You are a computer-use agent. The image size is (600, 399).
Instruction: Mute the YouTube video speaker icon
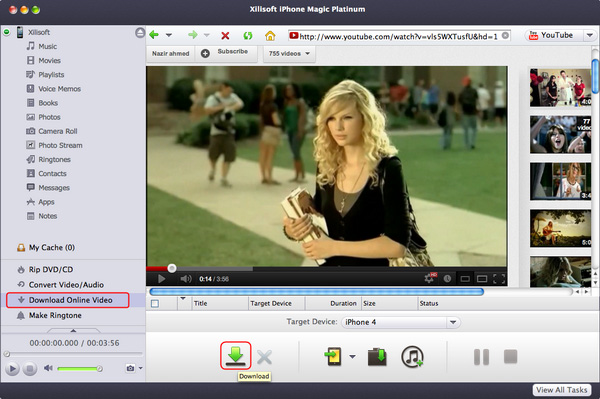click(x=186, y=279)
